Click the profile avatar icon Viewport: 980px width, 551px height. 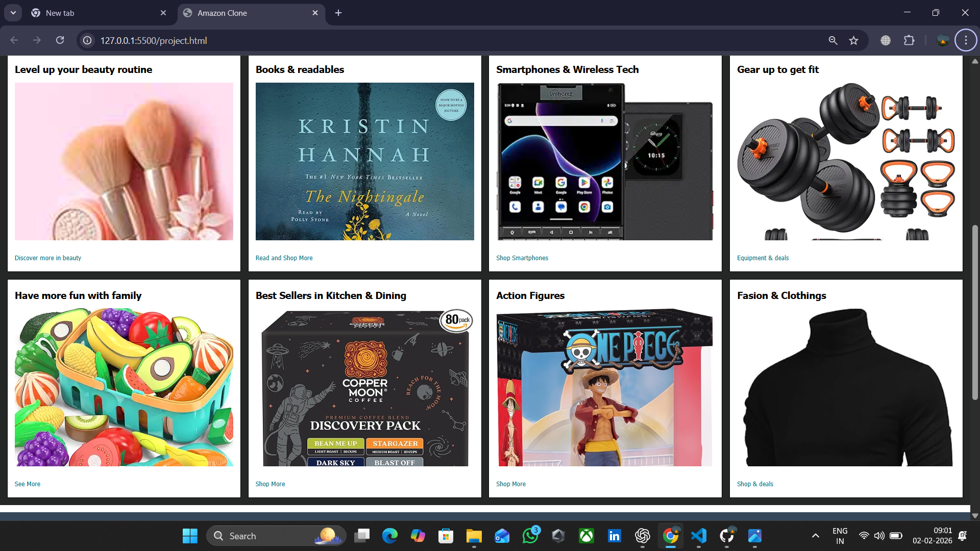943,40
